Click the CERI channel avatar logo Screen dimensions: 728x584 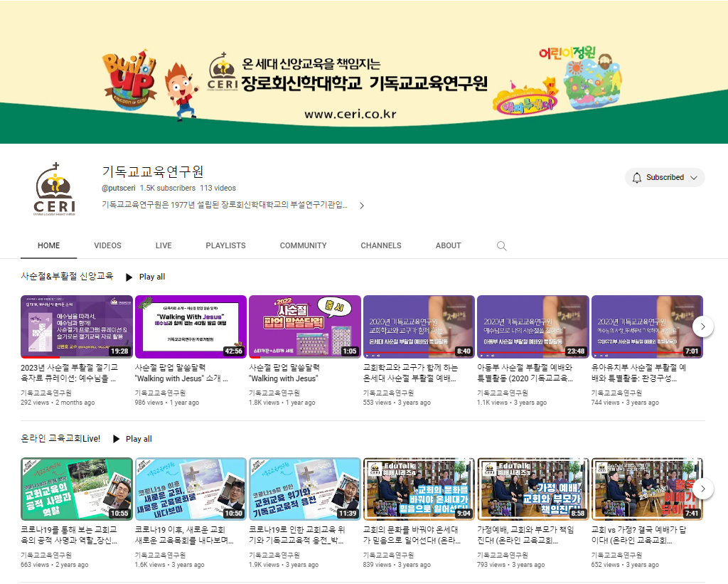[55, 189]
